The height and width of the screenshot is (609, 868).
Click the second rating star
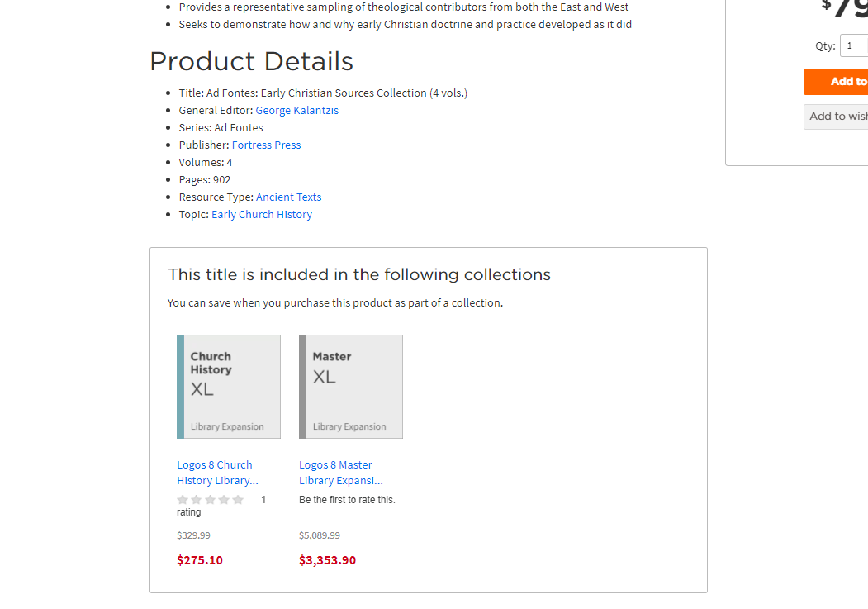(197, 500)
